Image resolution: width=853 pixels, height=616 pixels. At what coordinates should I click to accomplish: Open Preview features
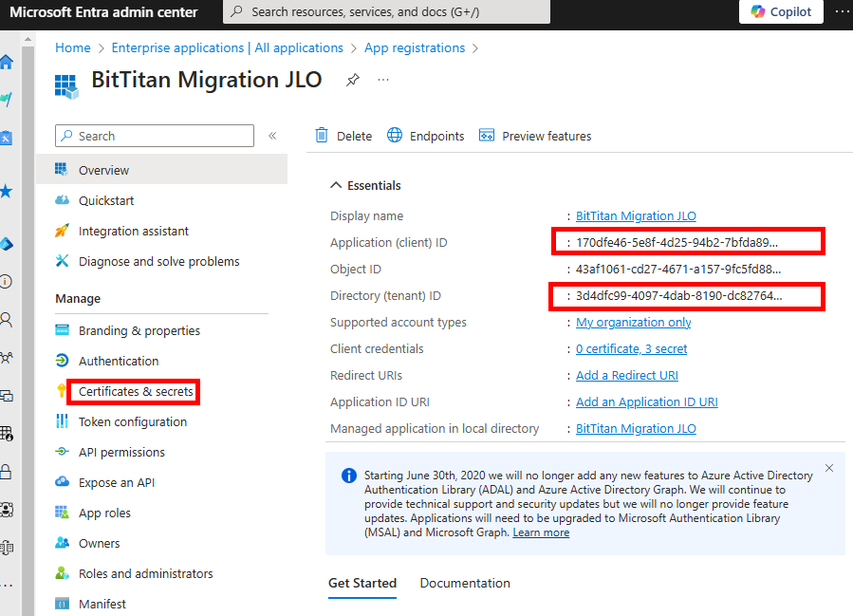tap(535, 136)
